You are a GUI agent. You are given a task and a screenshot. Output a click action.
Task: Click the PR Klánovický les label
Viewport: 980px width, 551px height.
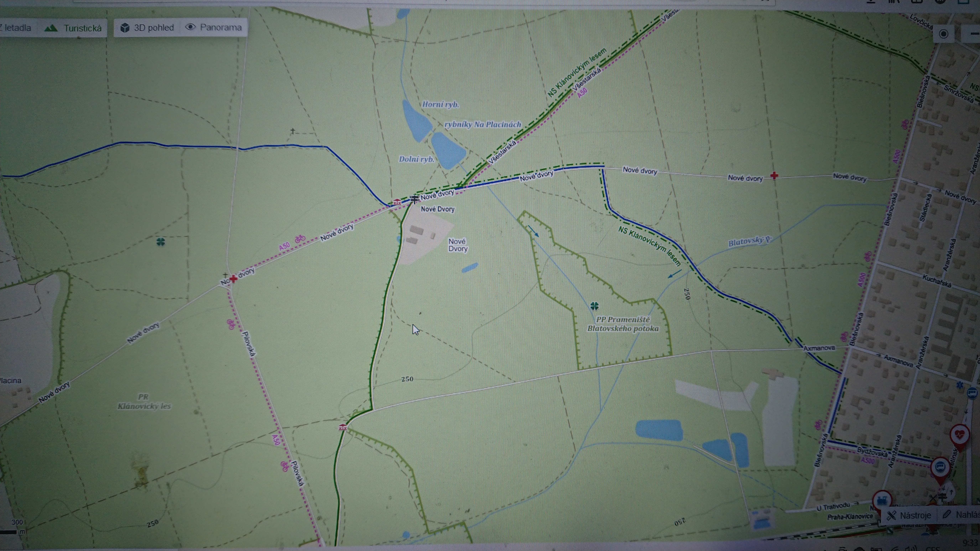[x=144, y=402]
